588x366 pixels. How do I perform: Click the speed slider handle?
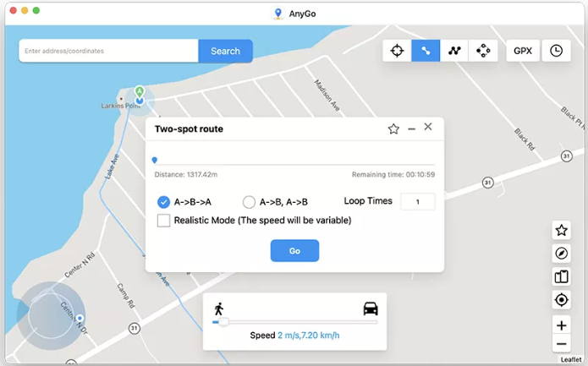click(223, 322)
